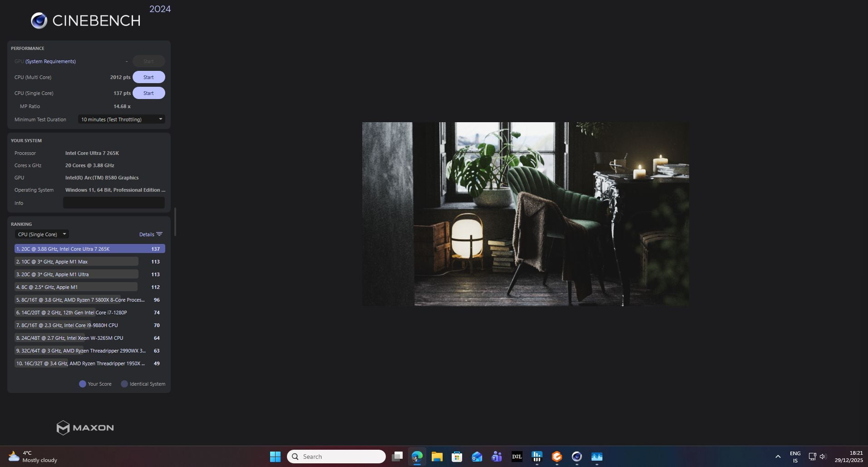Select the Apple M1 Ultra ranking row
The image size is (868, 467).
click(x=89, y=274)
